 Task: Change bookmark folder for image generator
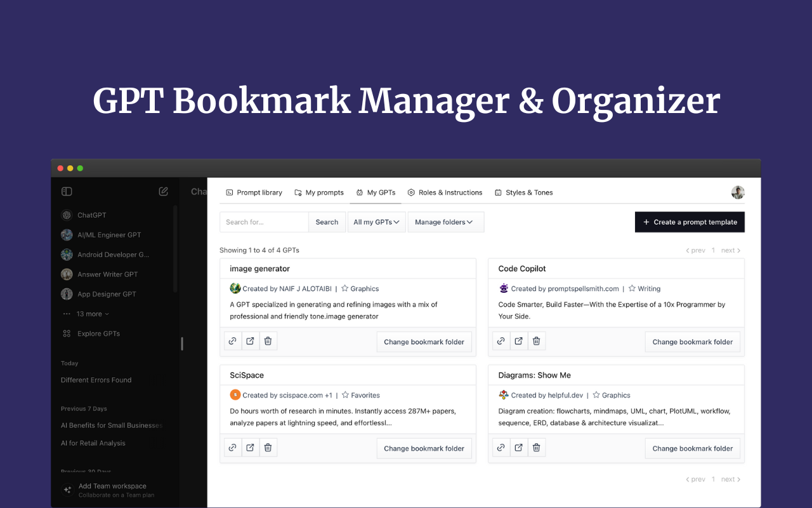[424, 342]
